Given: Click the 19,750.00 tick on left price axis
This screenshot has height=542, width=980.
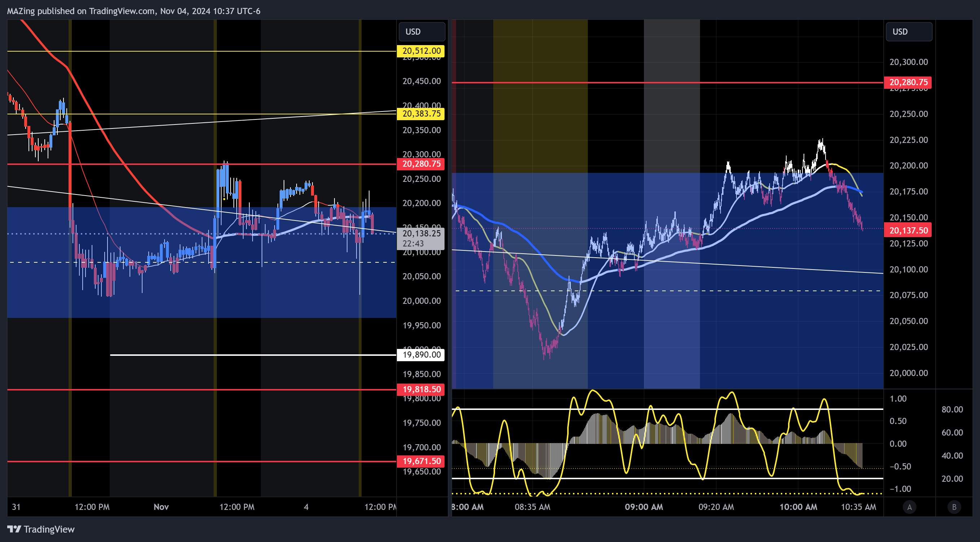Looking at the screenshot, I should tap(421, 423).
